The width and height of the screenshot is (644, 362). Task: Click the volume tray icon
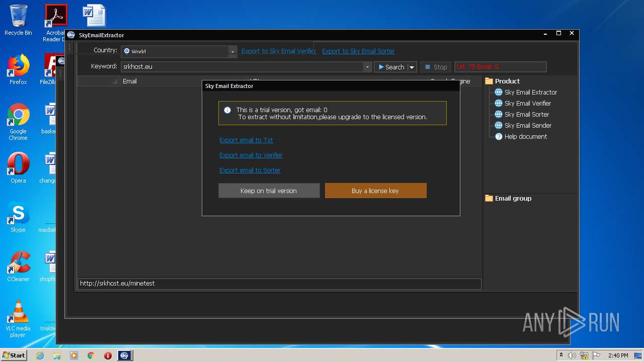572,355
